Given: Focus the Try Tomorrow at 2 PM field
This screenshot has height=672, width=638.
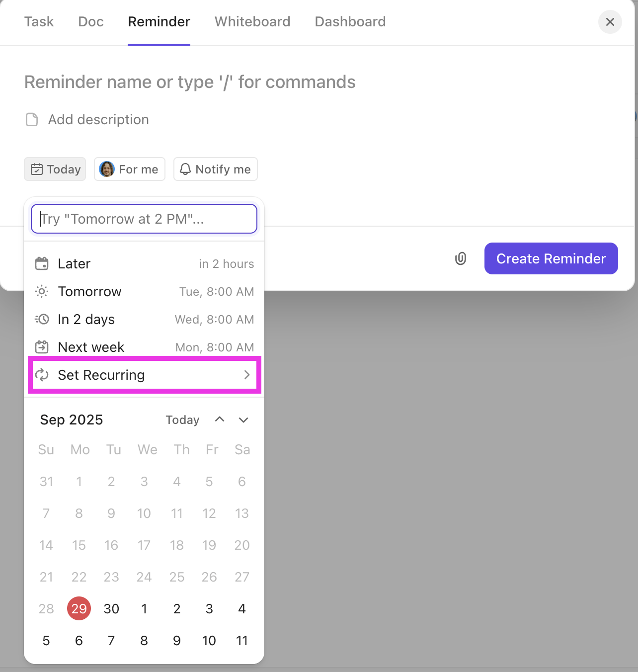Looking at the screenshot, I should click(x=144, y=219).
